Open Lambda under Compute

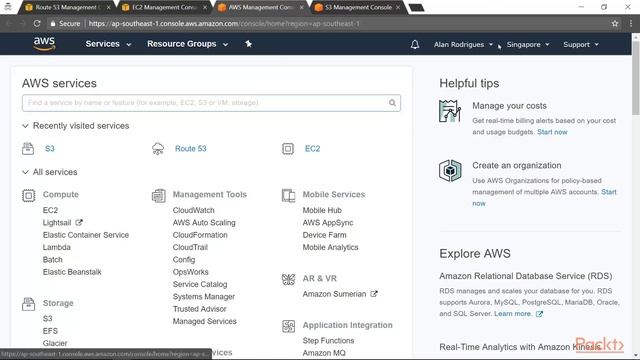[57, 247]
